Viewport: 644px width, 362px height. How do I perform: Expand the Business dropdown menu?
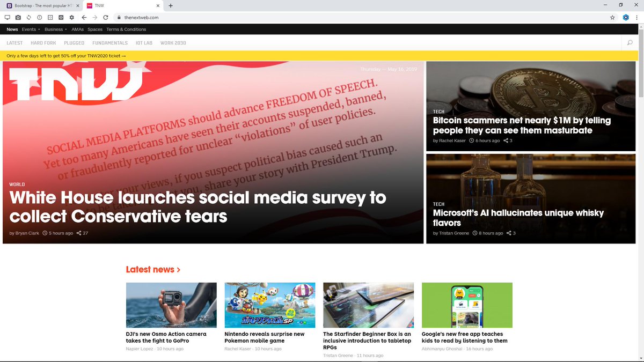click(55, 29)
